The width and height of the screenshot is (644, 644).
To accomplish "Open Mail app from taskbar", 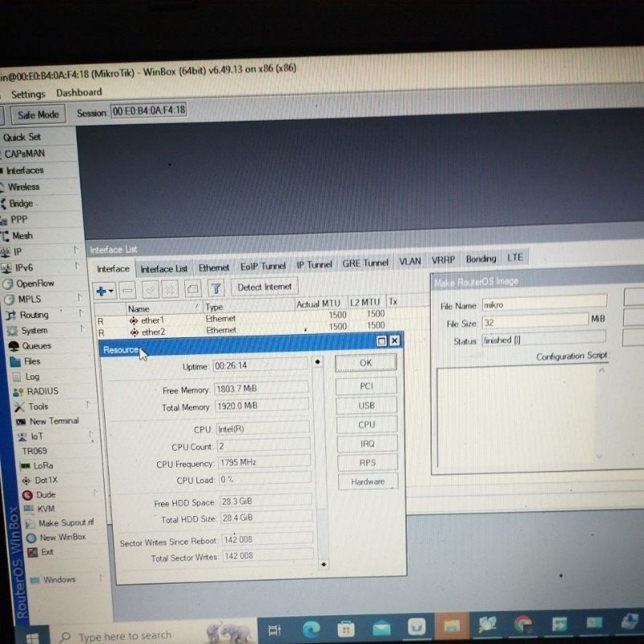I will click(382, 629).
